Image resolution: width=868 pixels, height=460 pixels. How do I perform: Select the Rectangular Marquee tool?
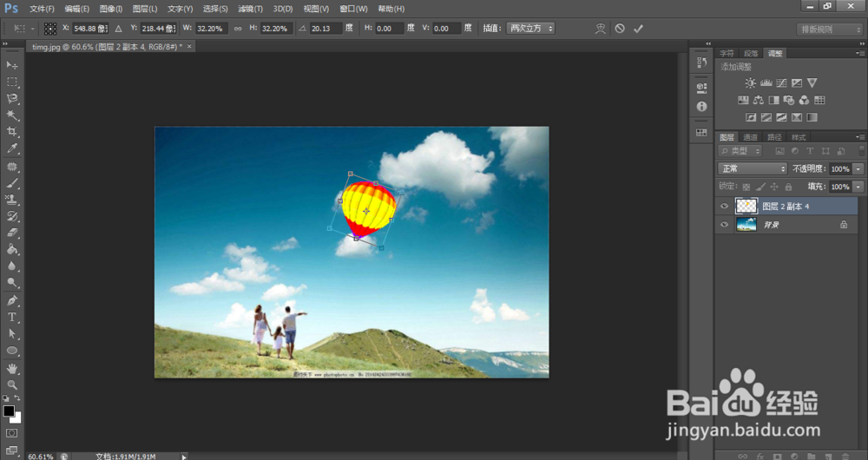click(x=11, y=82)
